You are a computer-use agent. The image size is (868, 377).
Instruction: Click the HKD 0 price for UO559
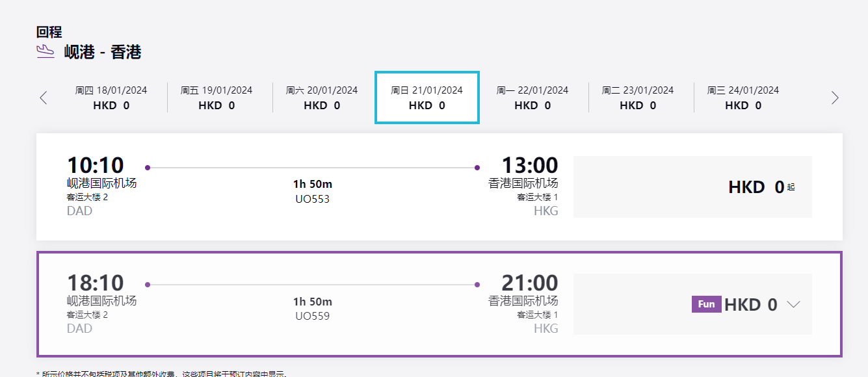click(751, 304)
